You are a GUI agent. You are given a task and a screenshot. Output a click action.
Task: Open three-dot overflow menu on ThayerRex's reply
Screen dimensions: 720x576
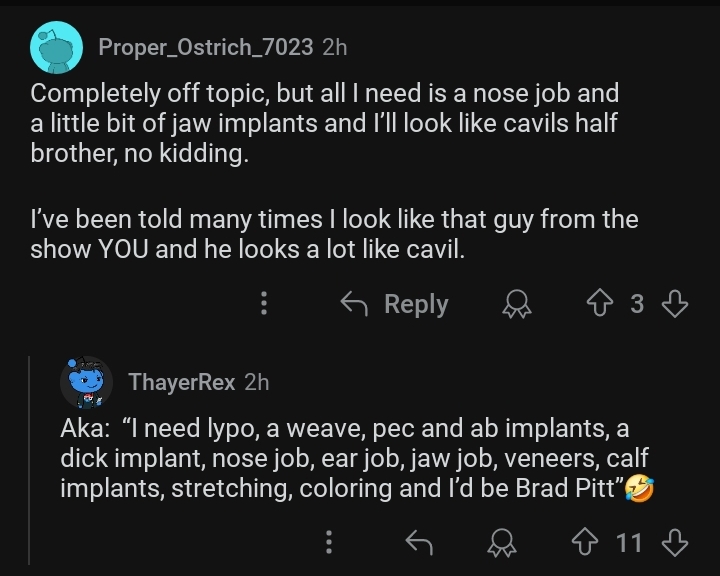(x=329, y=543)
